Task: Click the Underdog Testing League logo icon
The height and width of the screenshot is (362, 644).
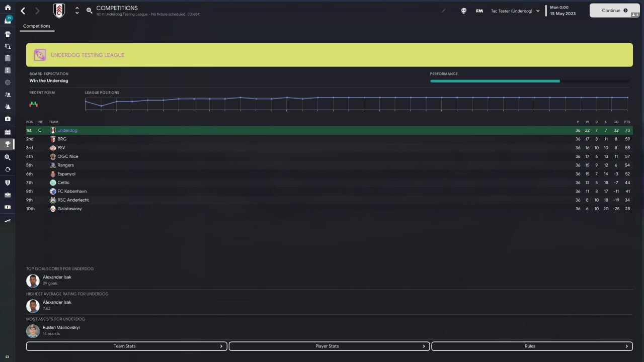Action: click(40, 55)
